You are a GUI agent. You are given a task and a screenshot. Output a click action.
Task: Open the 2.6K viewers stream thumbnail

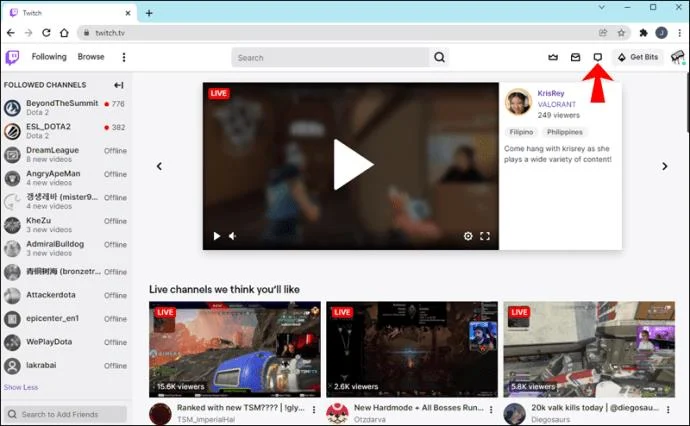pos(412,349)
